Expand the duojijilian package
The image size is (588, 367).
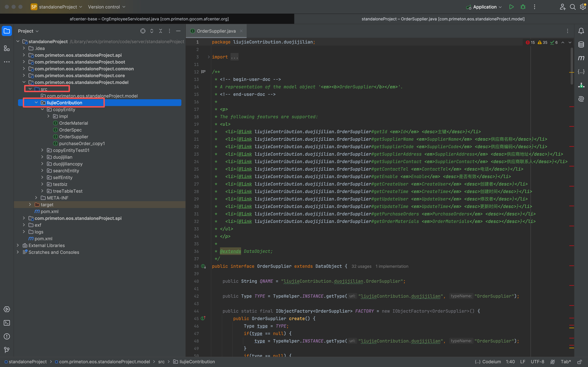click(x=42, y=157)
